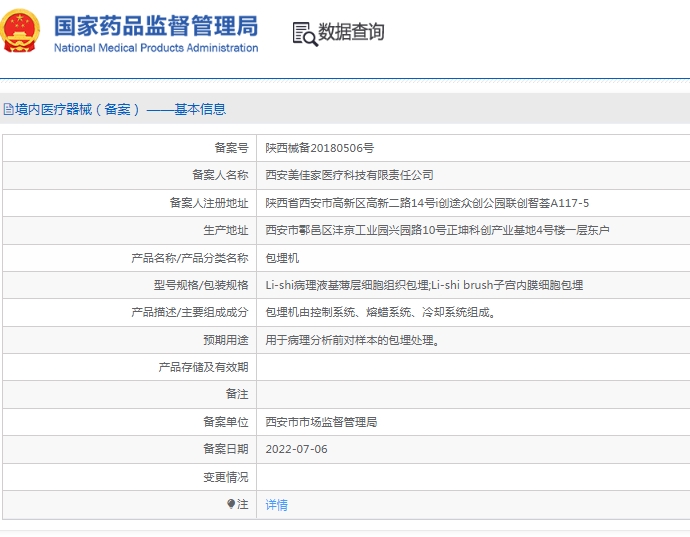Click the 备注 label
The image size is (690, 537).
237,394
